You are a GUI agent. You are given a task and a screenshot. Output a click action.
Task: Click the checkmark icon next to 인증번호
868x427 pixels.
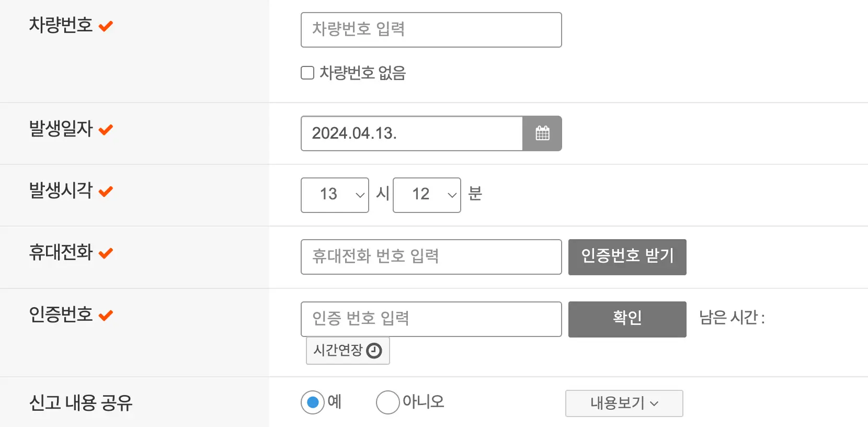click(106, 315)
